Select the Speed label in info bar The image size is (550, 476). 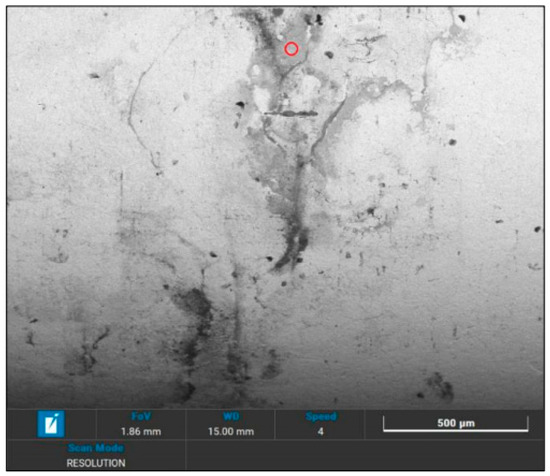(321, 416)
